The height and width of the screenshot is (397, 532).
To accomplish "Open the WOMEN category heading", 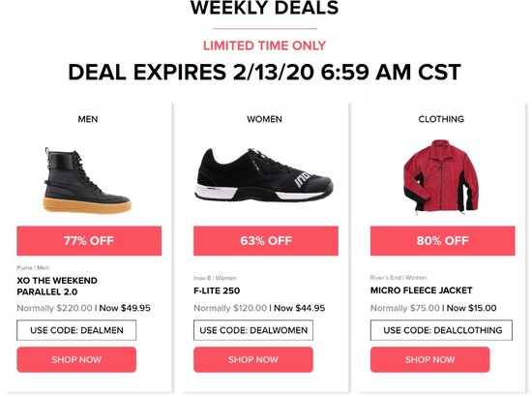I will point(264,119).
